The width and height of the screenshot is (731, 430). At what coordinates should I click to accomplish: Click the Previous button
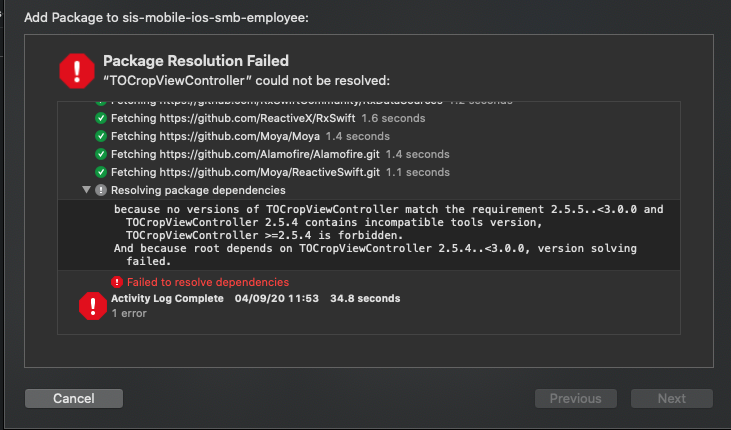coord(576,398)
